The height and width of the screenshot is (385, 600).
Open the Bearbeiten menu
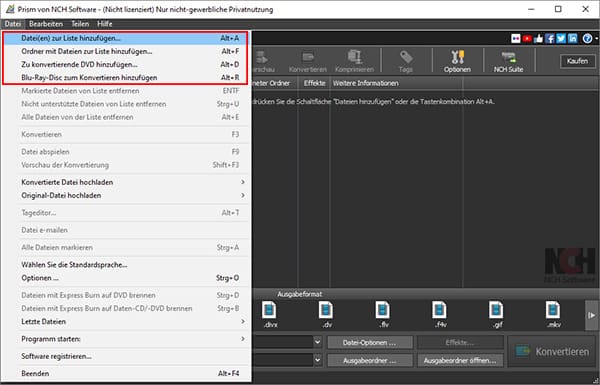[46, 24]
